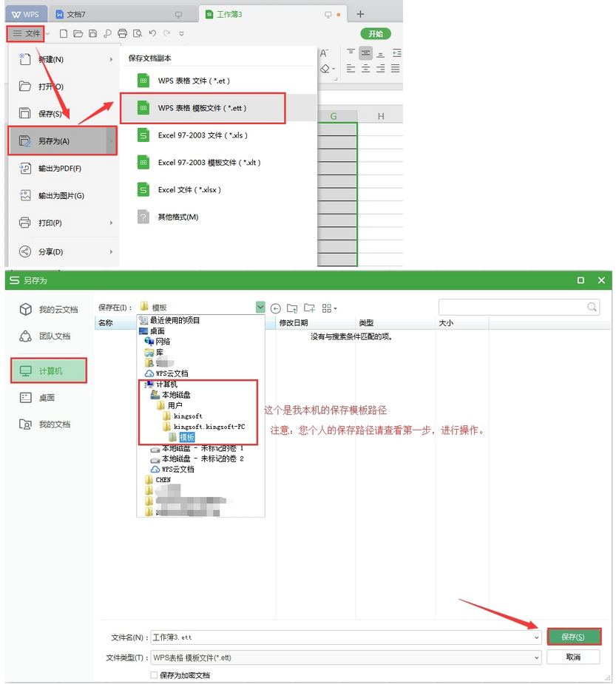Expand the 分享(D) submenu arrow
The image size is (616, 684).
pyautogui.click(x=111, y=251)
